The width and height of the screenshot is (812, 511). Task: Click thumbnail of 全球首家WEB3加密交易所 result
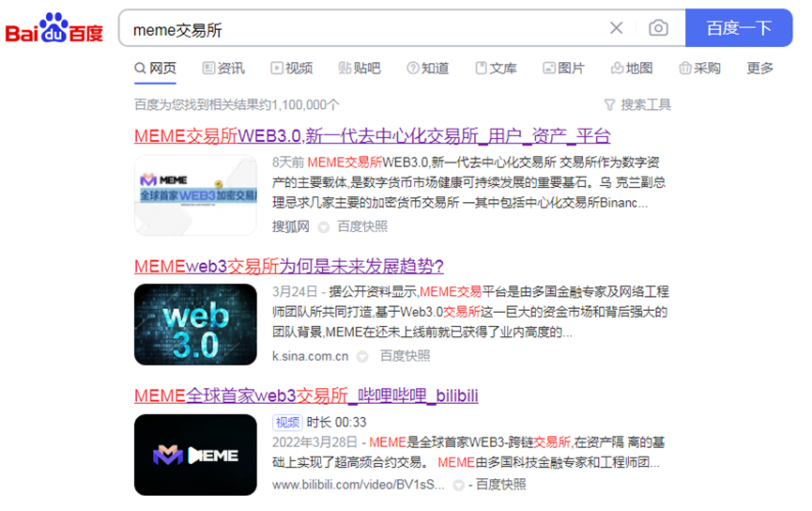195,194
